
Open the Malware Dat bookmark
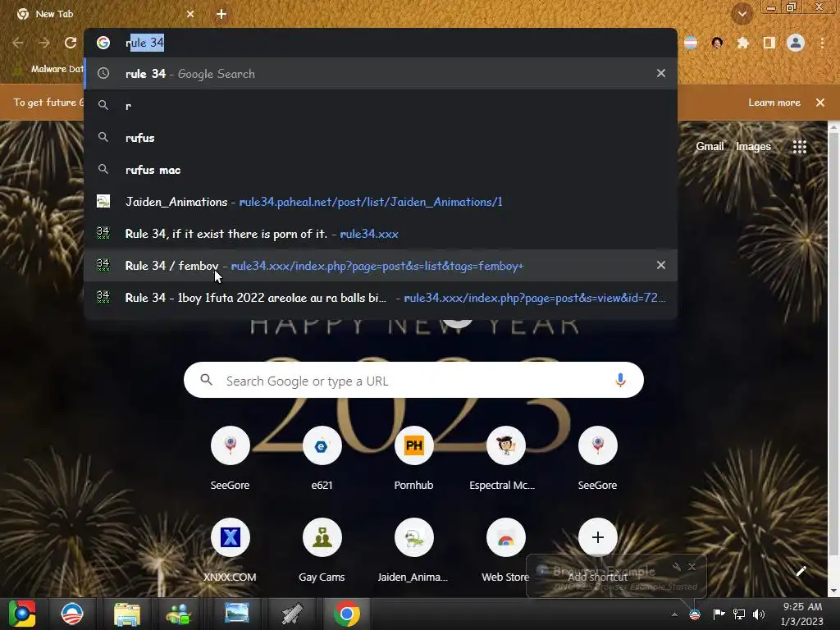tap(48, 69)
